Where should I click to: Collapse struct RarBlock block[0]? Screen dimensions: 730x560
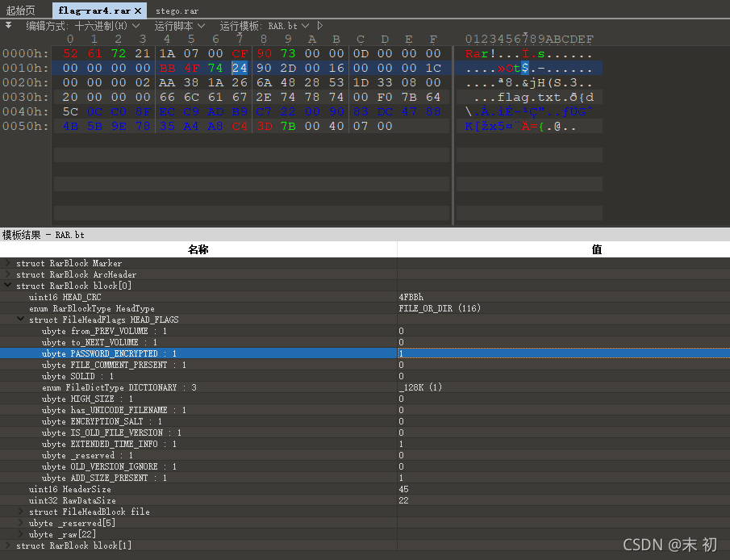point(7,286)
